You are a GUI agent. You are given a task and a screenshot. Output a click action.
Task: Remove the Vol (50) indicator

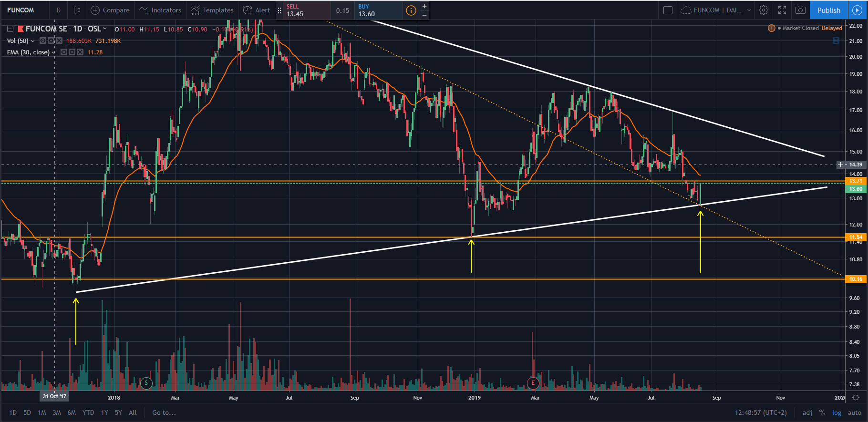point(59,41)
